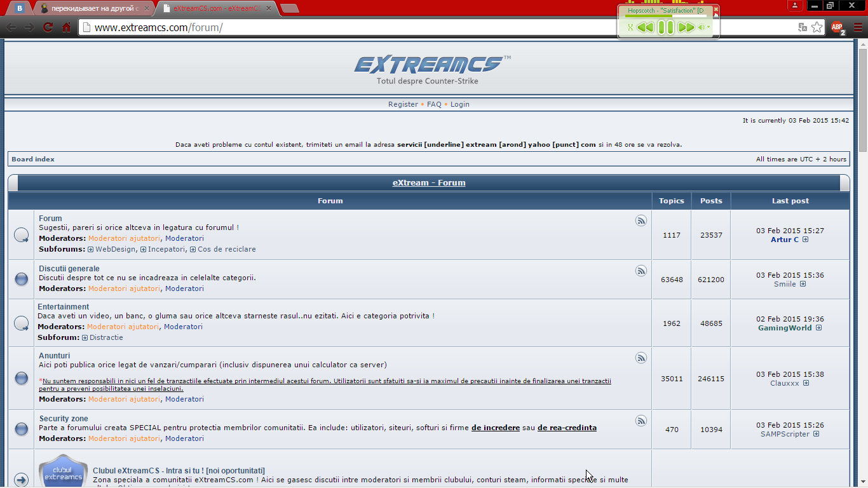View latest post icon next to Clauxxx
Image resolution: width=868 pixels, height=488 pixels.
pyautogui.click(x=806, y=383)
